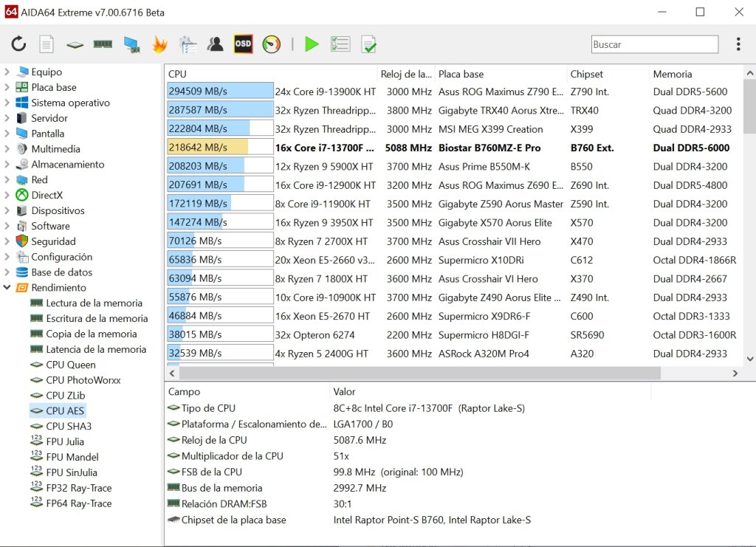Click the horizontal scrollbar left arrow
Viewport: 756px width, 547px height.
point(172,373)
